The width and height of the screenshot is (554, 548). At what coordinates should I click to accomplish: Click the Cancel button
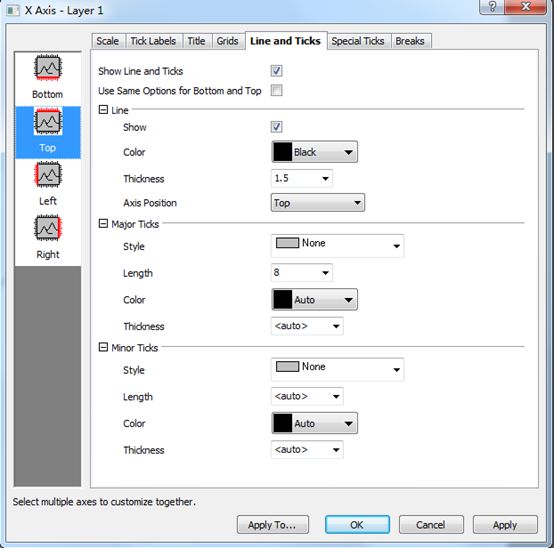point(431,525)
